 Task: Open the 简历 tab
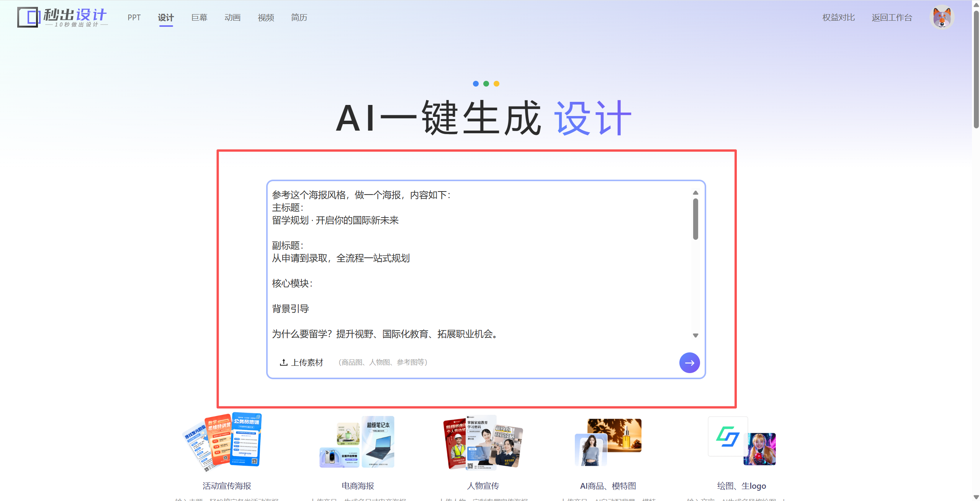[x=299, y=18]
